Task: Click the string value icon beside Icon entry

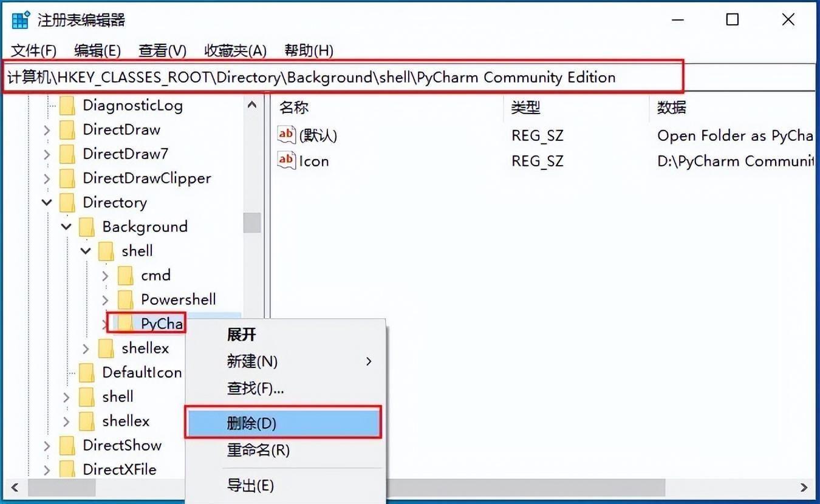Action: pyautogui.click(x=286, y=160)
